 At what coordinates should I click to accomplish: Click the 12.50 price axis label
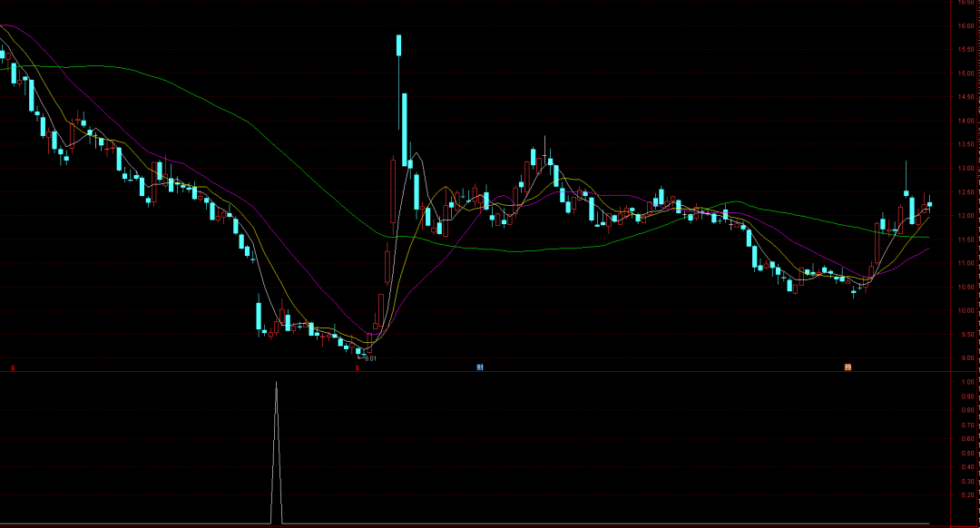pyautogui.click(x=965, y=192)
